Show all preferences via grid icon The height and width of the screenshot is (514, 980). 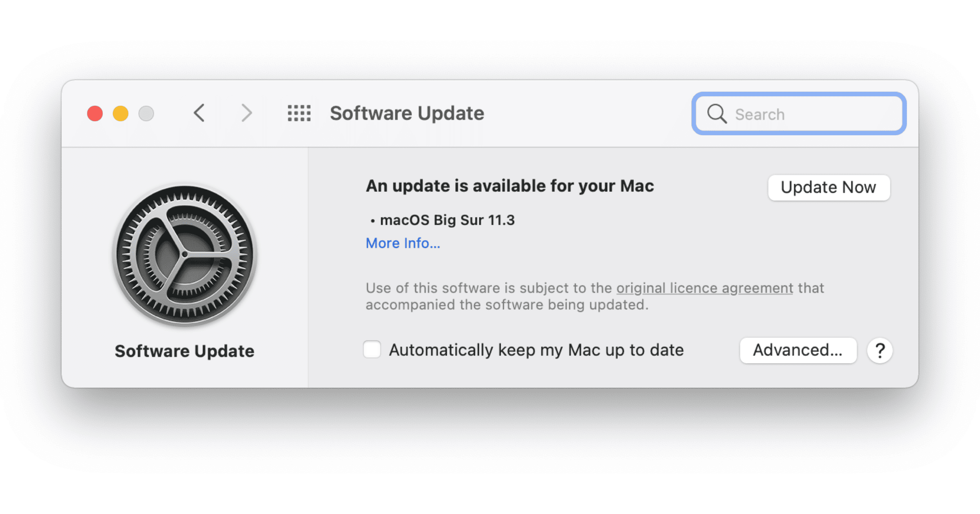(299, 113)
